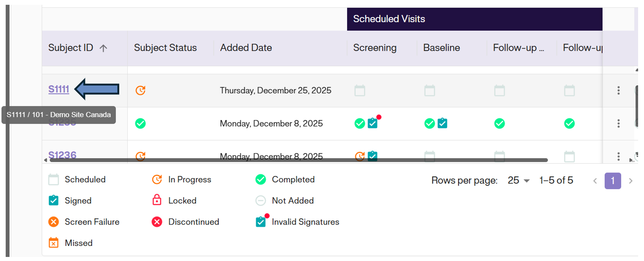Open the S1111 row three-dot menu
The height and width of the screenshot is (261, 644).
(618, 90)
